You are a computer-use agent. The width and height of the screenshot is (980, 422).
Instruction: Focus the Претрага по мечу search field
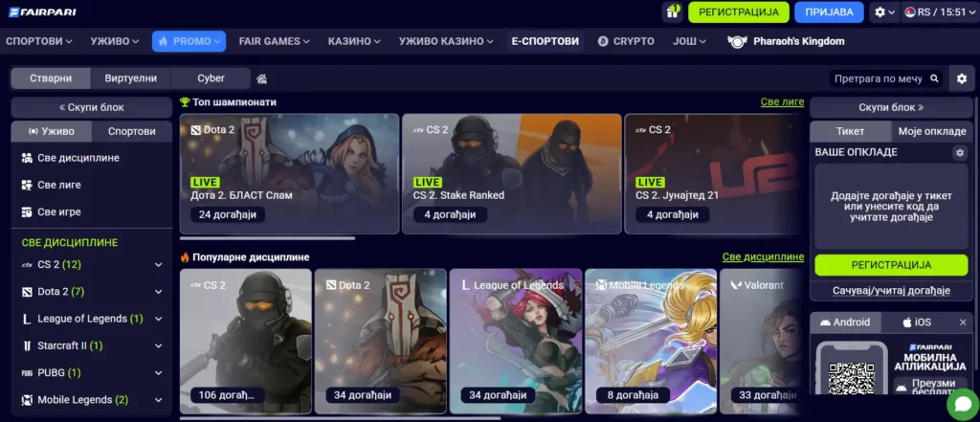(x=880, y=78)
